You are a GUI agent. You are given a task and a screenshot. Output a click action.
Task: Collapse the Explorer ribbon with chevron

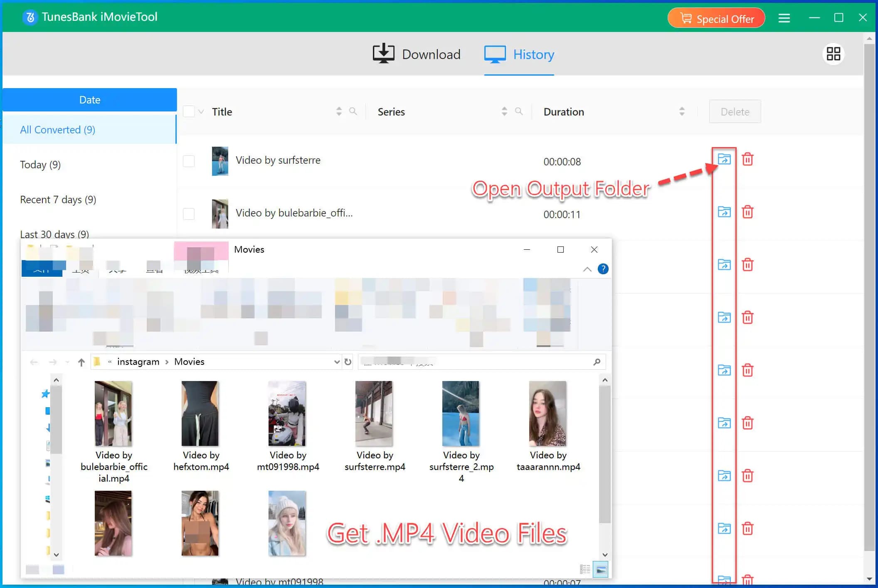[587, 269]
